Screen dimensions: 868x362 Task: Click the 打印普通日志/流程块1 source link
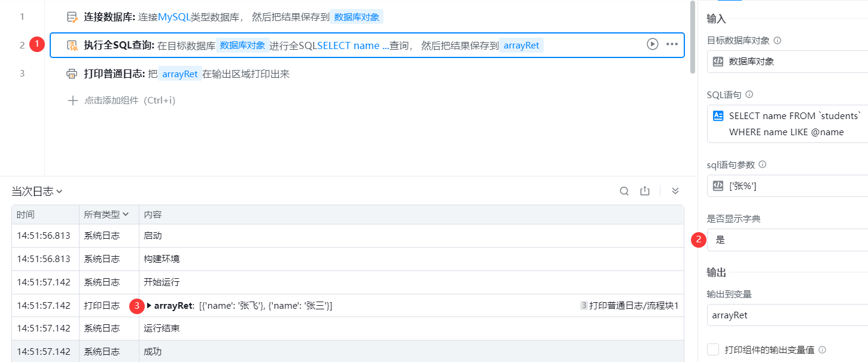(x=634, y=306)
